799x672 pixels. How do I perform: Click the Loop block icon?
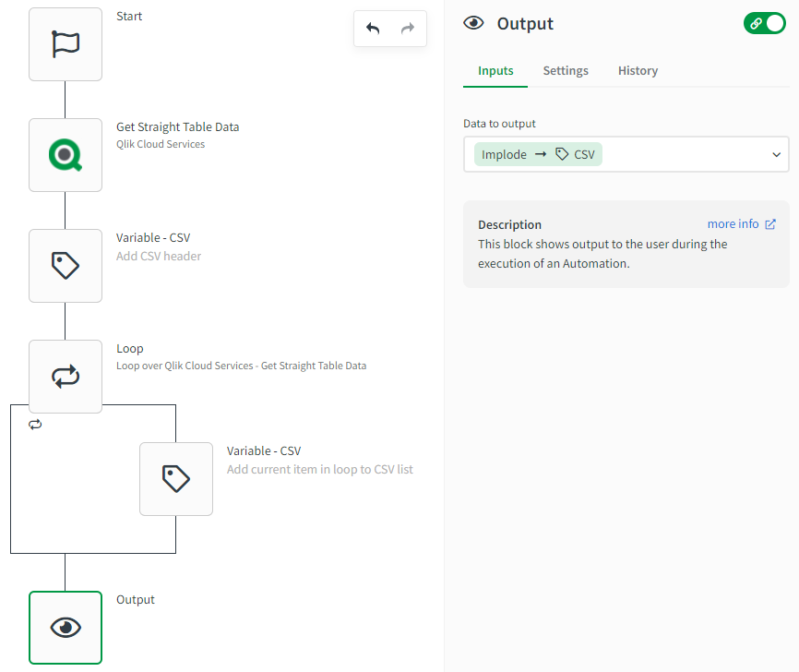point(66,377)
